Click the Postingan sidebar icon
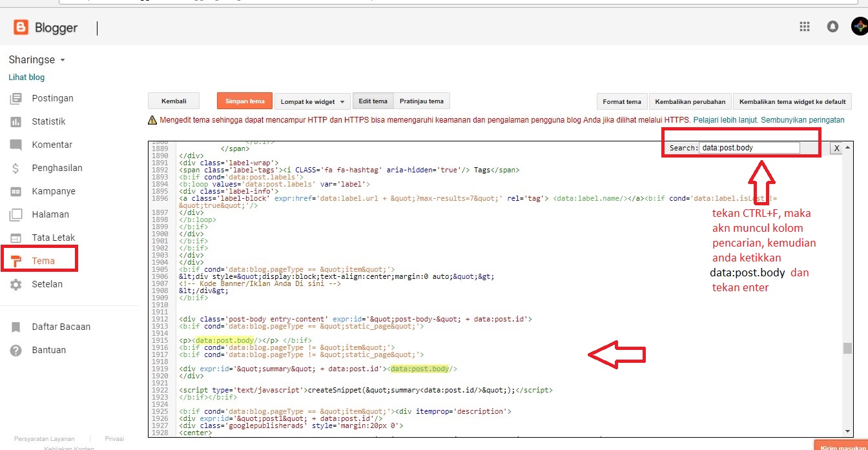868x450 pixels. [16, 99]
